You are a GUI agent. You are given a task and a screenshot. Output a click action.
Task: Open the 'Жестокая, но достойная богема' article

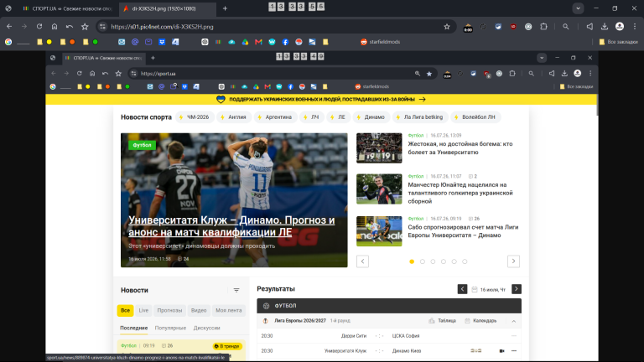click(x=460, y=148)
